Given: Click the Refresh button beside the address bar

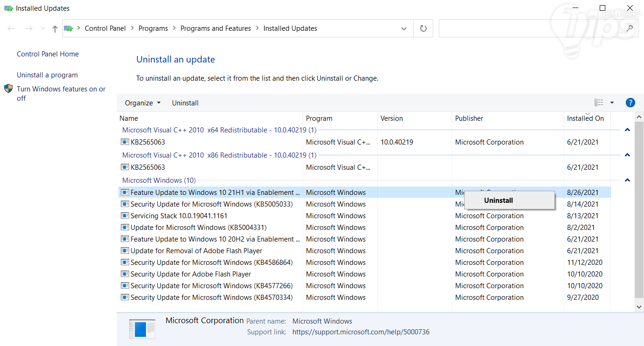Looking at the screenshot, I should point(423,28).
